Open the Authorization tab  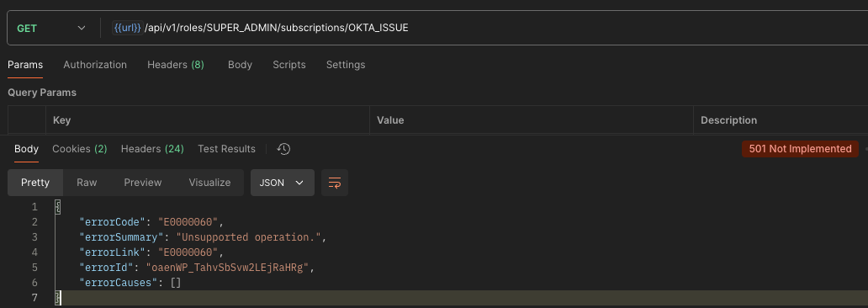click(x=95, y=65)
